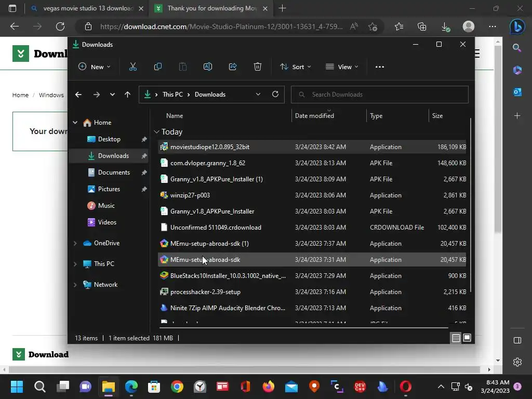Click This PC in address breadcrumb
The image size is (532, 399).
click(172, 95)
